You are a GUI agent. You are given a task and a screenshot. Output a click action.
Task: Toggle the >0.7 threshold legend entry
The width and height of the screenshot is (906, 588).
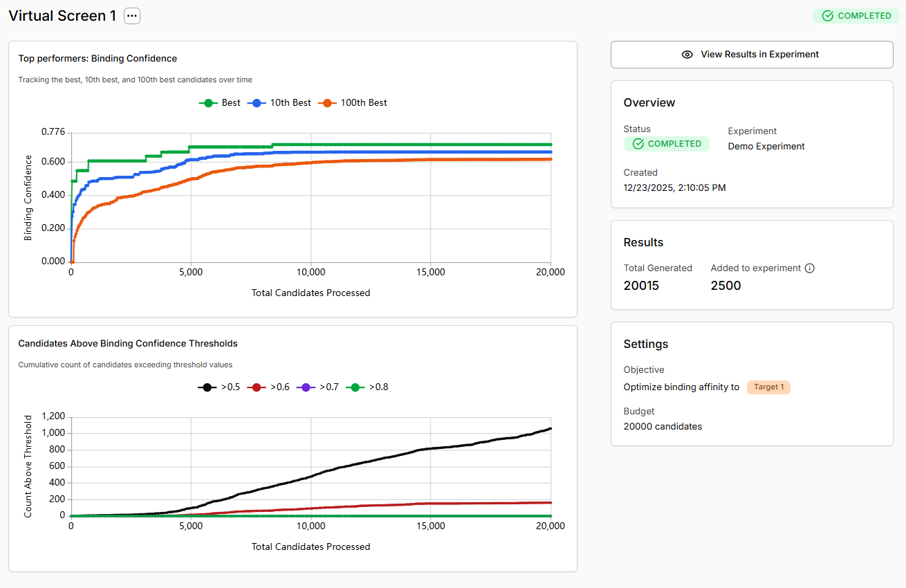pos(317,387)
